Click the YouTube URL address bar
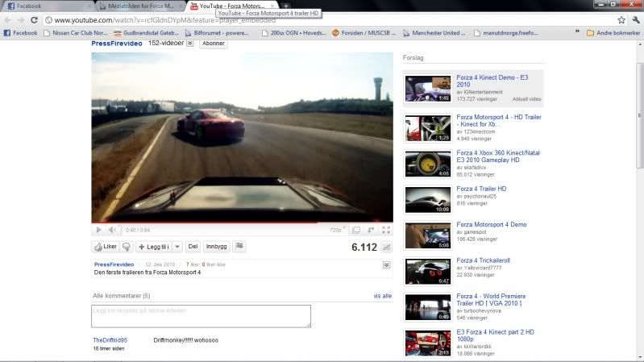Viewport: 644px width, 362px height. click(x=329, y=20)
